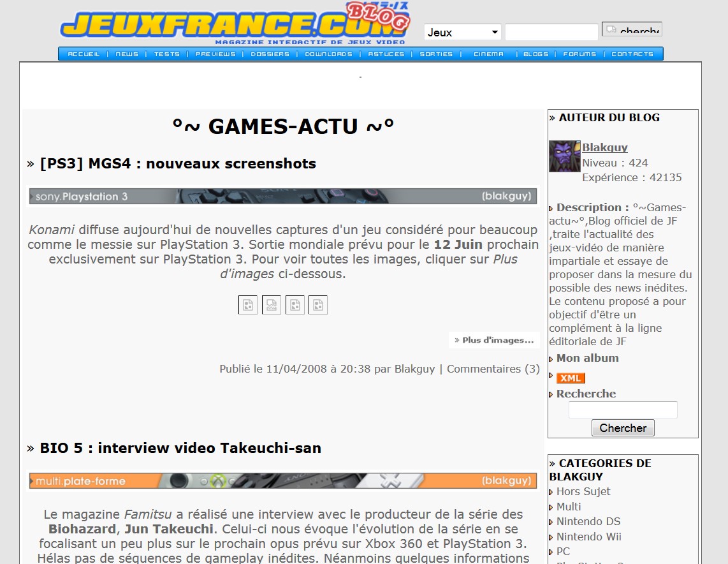Open the ASTUCES section
The height and width of the screenshot is (564, 728).
386,54
